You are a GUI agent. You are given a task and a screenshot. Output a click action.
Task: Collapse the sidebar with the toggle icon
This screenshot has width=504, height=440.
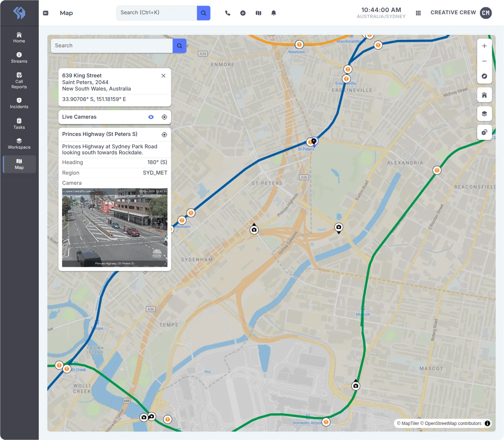click(46, 13)
